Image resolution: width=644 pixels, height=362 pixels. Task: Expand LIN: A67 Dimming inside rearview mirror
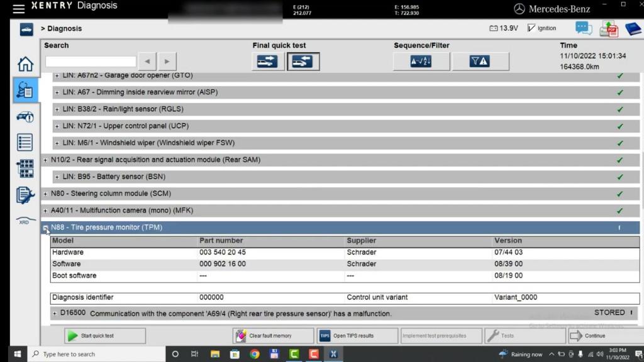click(57, 92)
